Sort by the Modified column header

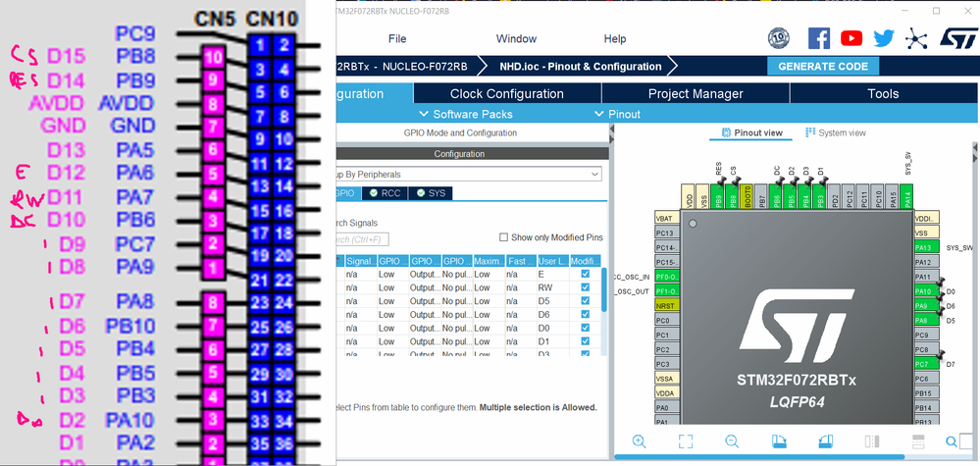[585, 261]
